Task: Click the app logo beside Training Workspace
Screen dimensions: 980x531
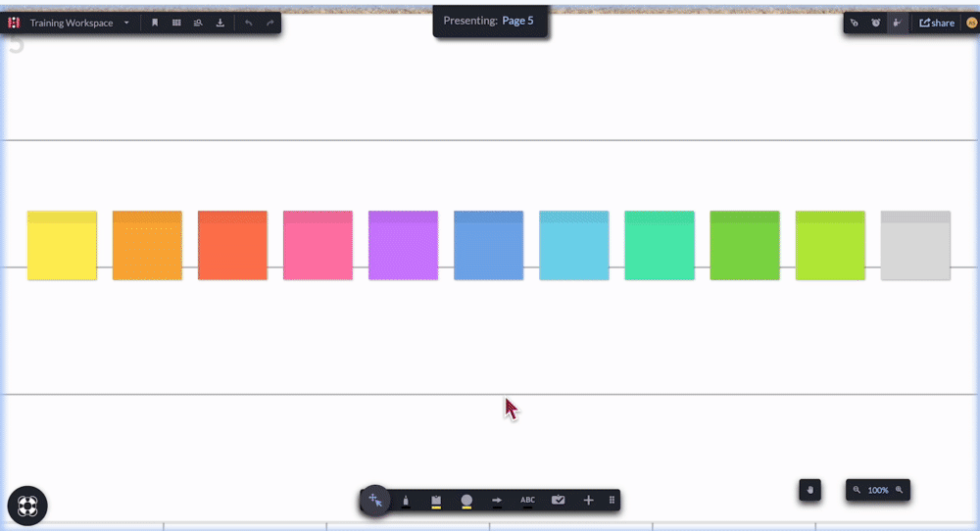Action: (14, 24)
